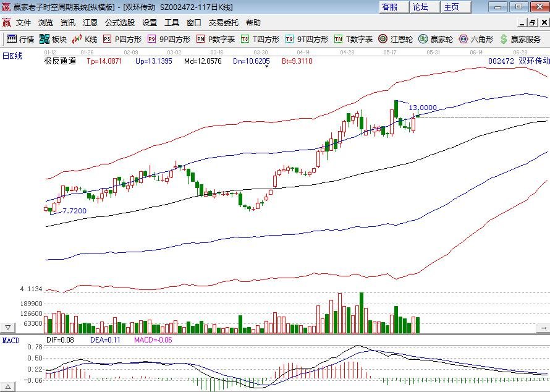Click the Md=12.0576 value
550x392 pixels.
tap(203, 61)
